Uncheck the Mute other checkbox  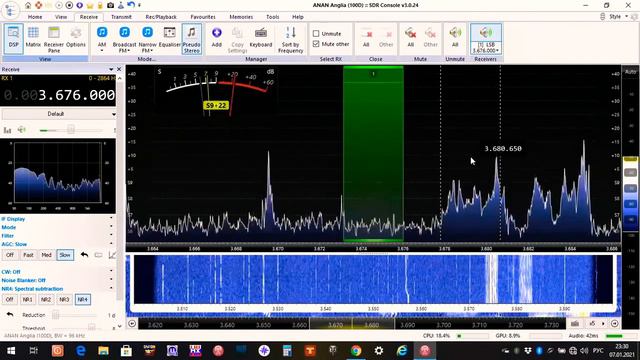point(316,44)
